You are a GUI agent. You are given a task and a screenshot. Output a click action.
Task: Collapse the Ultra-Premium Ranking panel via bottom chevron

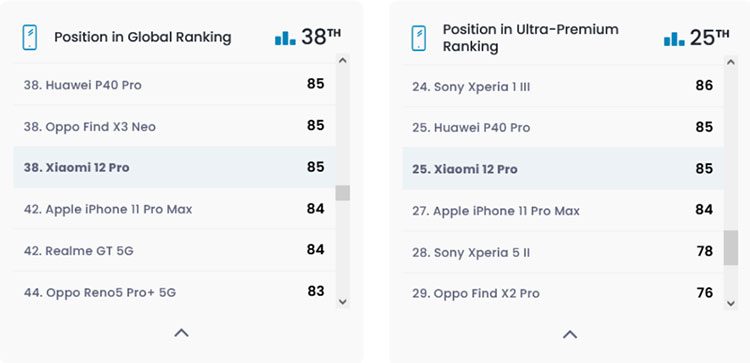point(570,334)
